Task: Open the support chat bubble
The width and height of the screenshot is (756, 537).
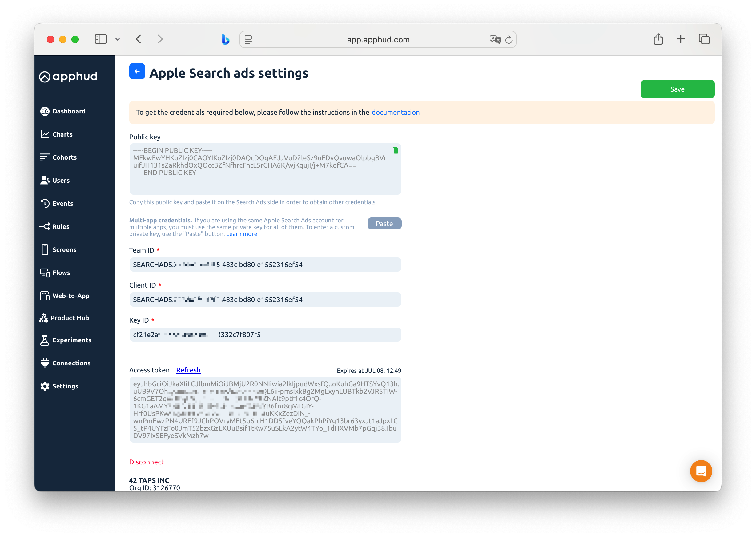Action: pos(701,471)
